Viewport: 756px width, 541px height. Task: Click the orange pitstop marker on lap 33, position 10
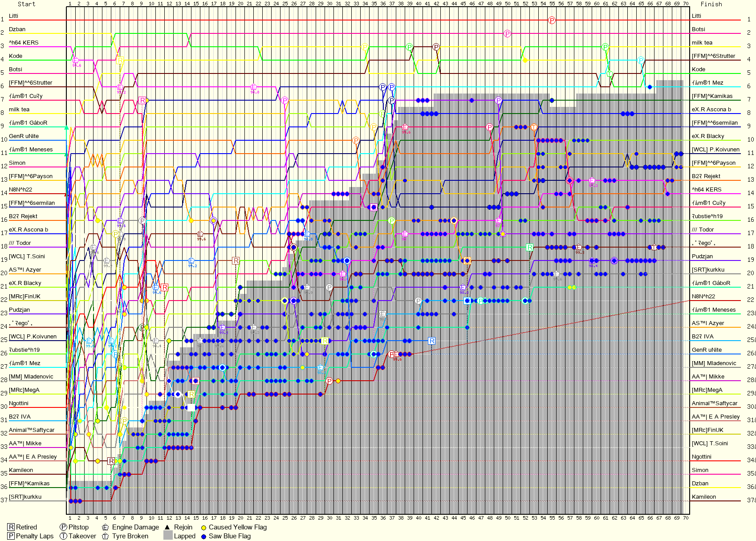click(x=356, y=140)
